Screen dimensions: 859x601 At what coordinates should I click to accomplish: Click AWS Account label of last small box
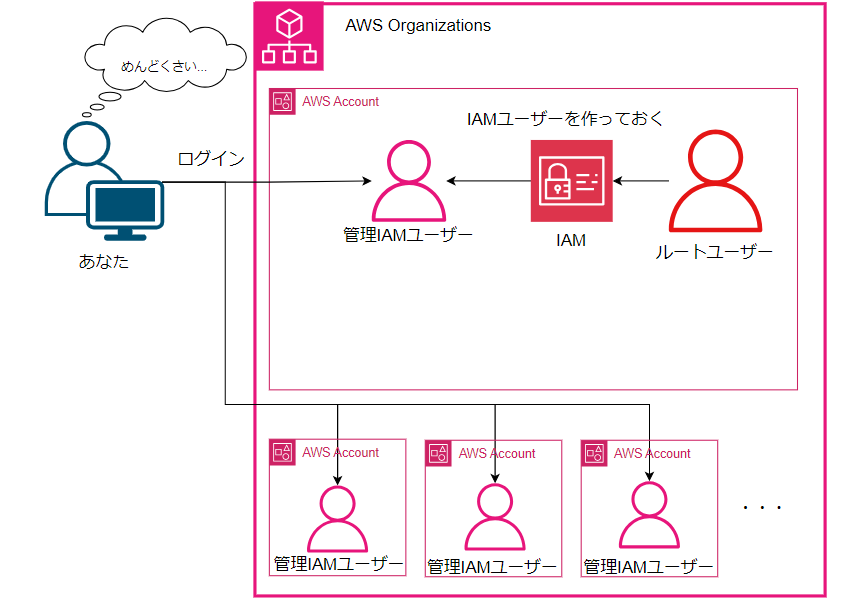(x=652, y=454)
